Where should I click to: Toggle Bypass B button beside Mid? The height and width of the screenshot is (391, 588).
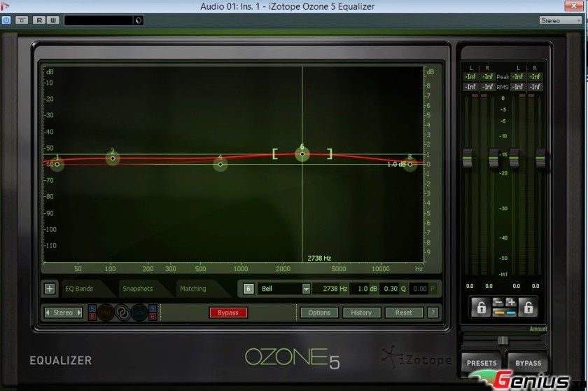tap(92, 317)
